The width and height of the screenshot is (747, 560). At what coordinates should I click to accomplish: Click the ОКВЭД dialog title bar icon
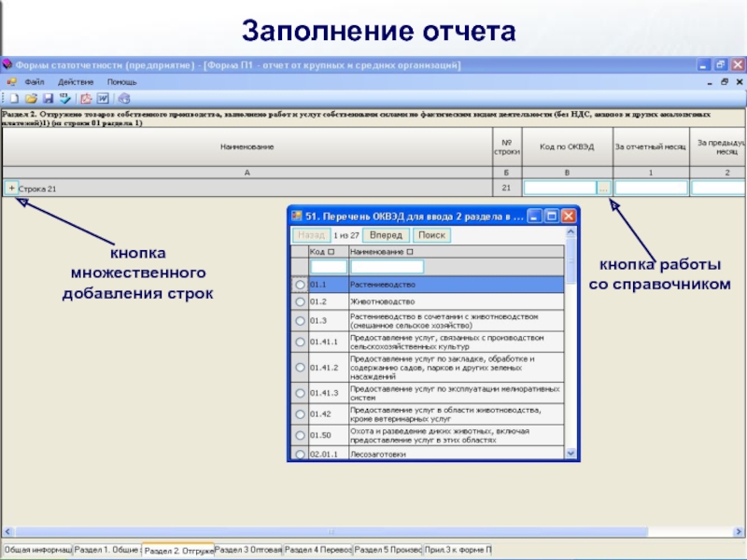297,217
